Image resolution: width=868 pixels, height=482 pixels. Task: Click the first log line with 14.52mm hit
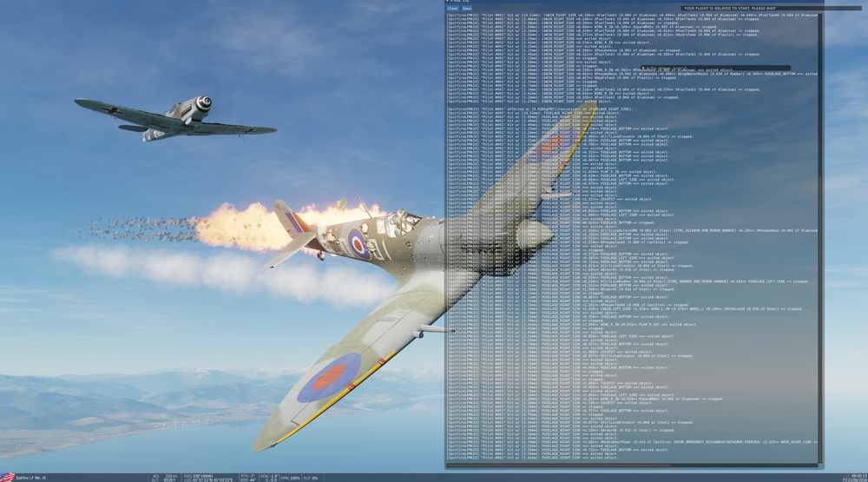click(632, 15)
